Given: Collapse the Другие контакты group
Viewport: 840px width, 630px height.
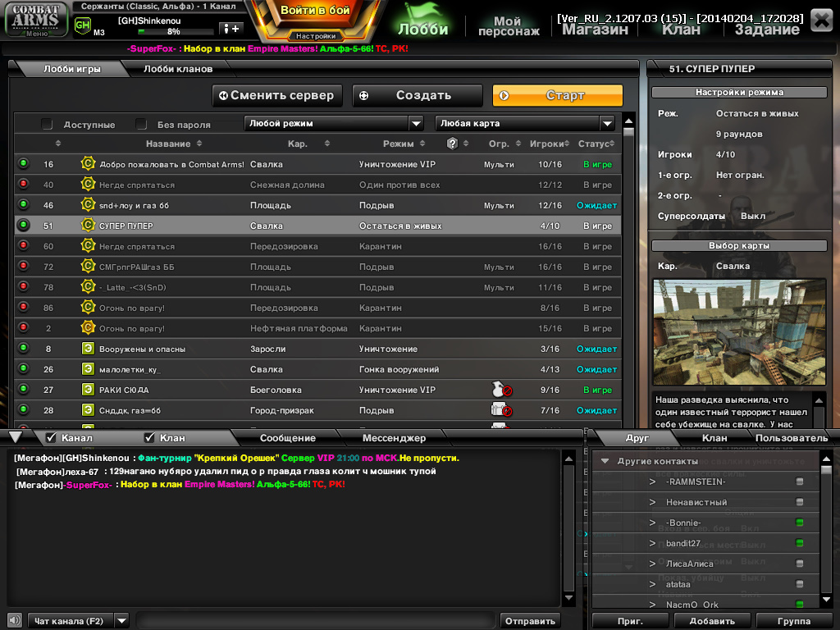Looking at the screenshot, I should click(x=605, y=461).
